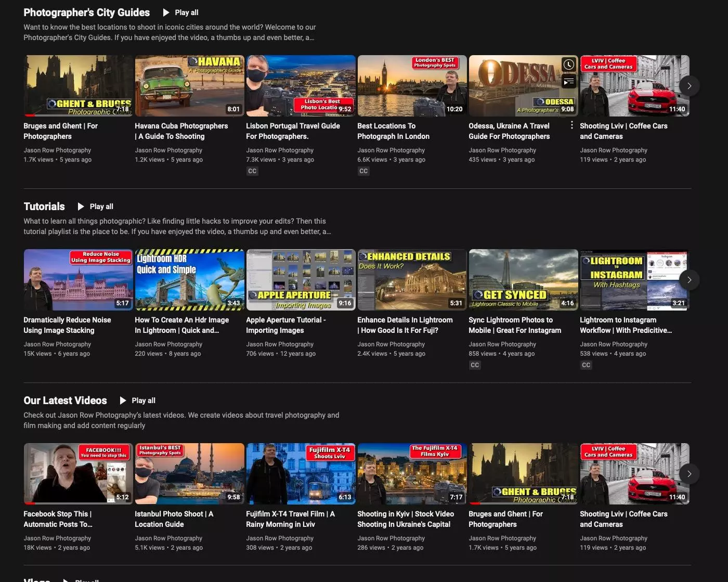Open Lightroom to Instagram With Hashtags thumbnail
728x582 pixels.
pos(634,280)
